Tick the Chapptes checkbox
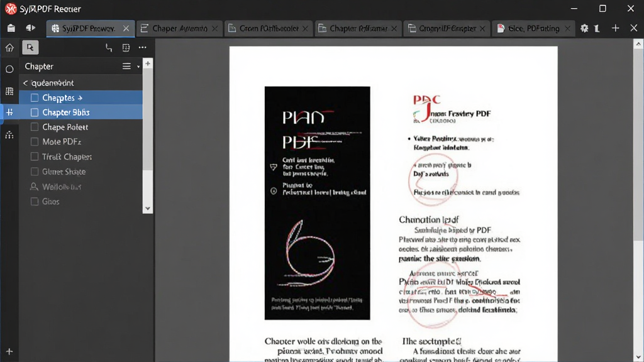The height and width of the screenshot is (362, 644). pyautogui.click(x=35, y=97)
